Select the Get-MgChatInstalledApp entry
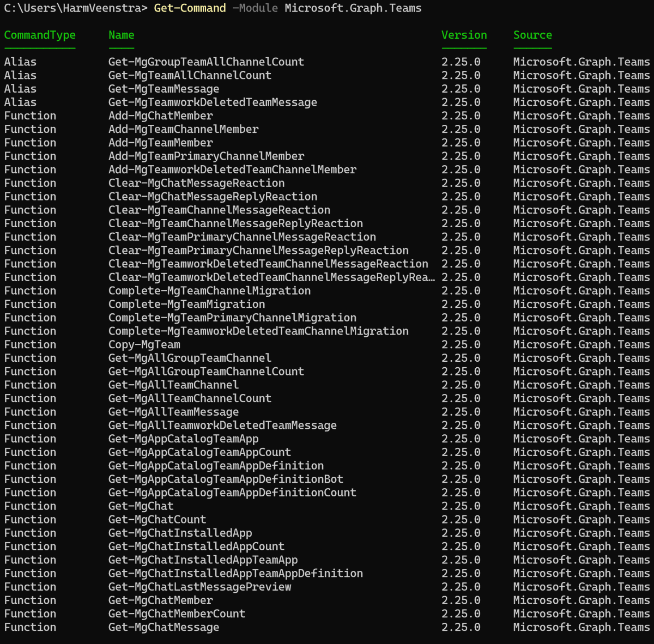 pos(180,533)
